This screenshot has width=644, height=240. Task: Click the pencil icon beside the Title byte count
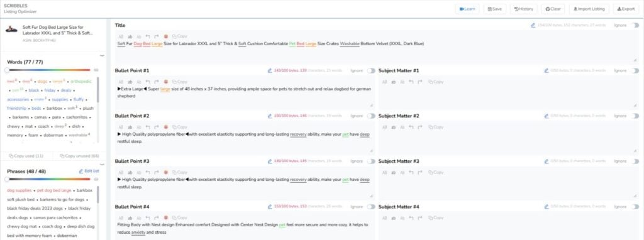tap(533, 25)
